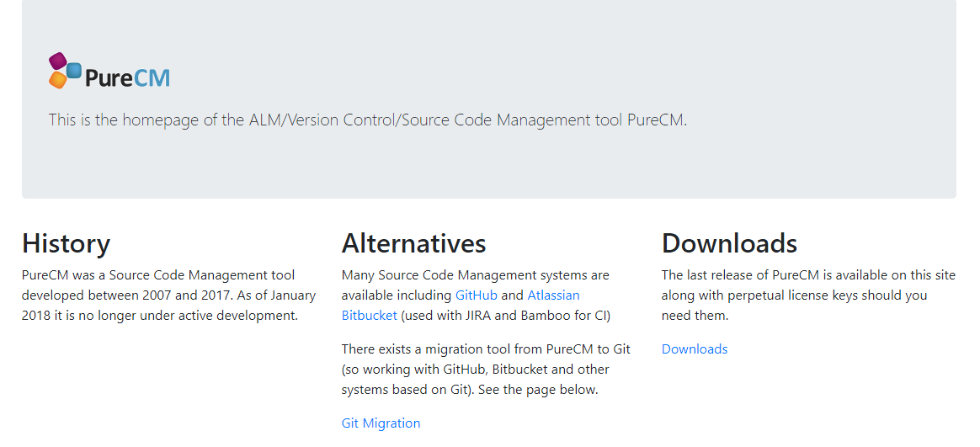Click the Alternatives heading
Image resolution: width=980 pixels, height=447 pixels.
click(413, 243)
